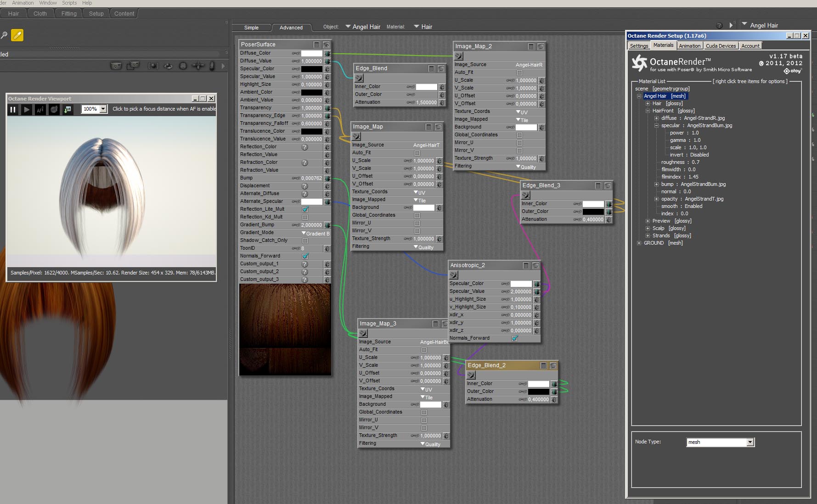Switch to the Simple material view tab
817x504 pixels.
[251, 28]
